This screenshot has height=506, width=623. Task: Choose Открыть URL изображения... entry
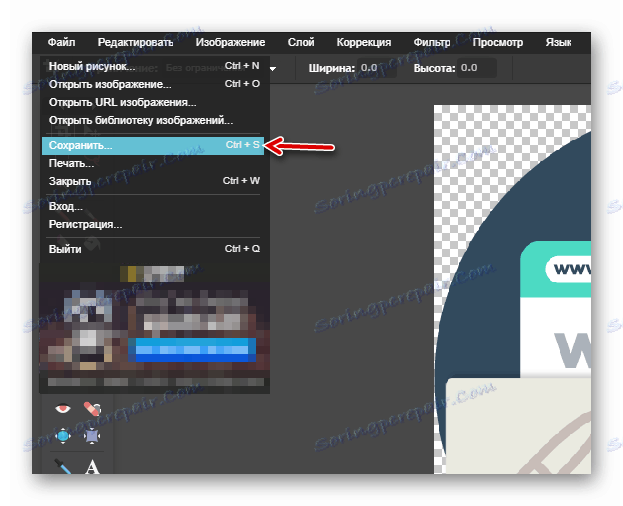[153, 102]
